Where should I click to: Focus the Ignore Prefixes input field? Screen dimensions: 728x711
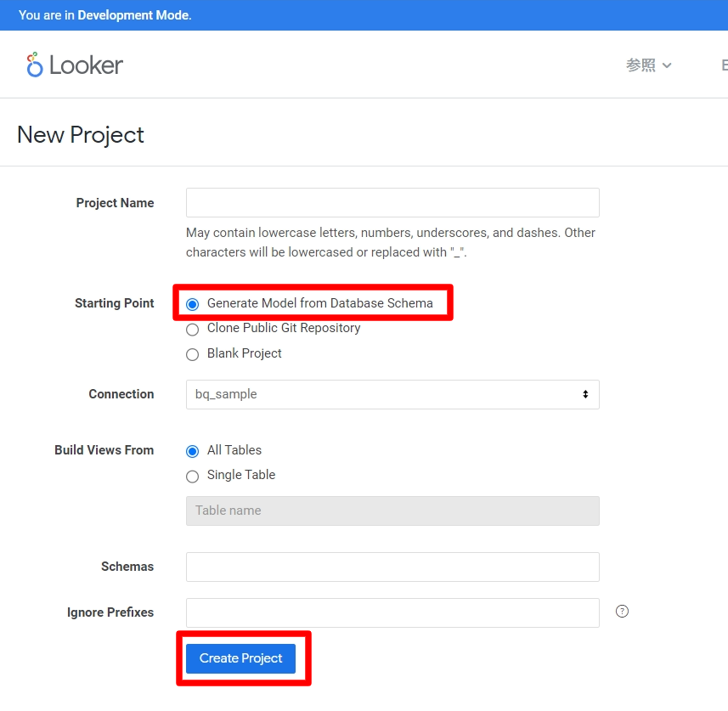click(392, 612)
